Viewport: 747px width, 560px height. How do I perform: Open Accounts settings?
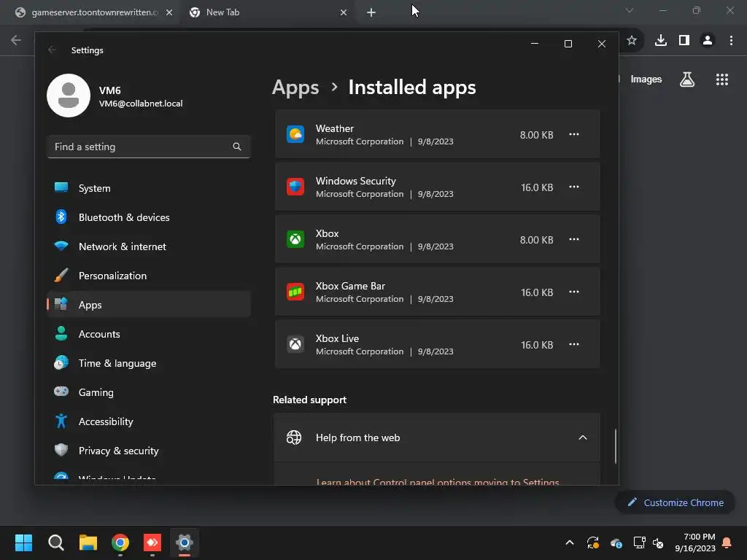click(x=149, y=334)
